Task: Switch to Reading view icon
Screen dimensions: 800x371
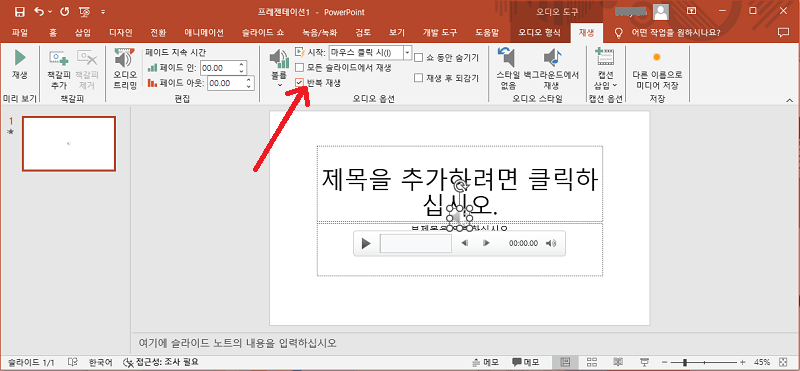Action: point(618,362)
